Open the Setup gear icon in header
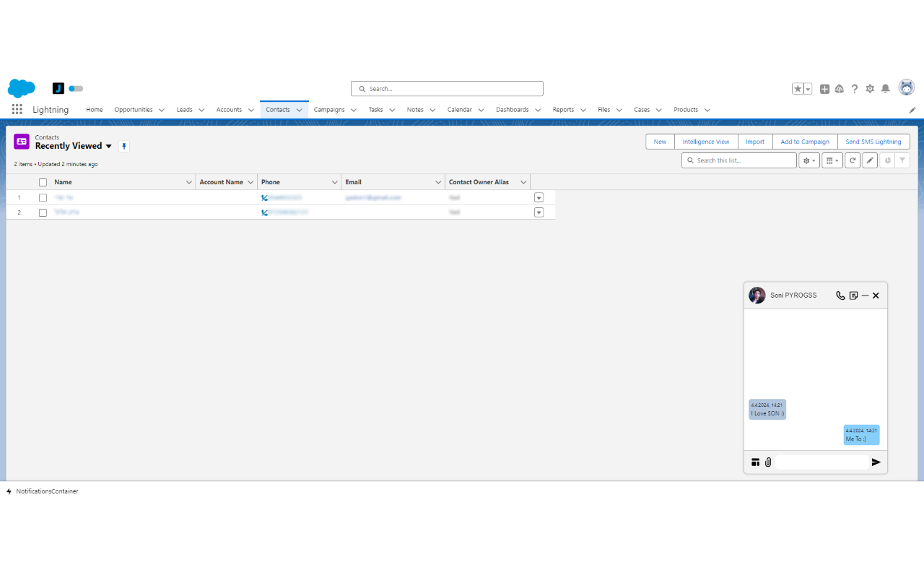The height and width of the screenshot is (578, 924). coord(870,89)
